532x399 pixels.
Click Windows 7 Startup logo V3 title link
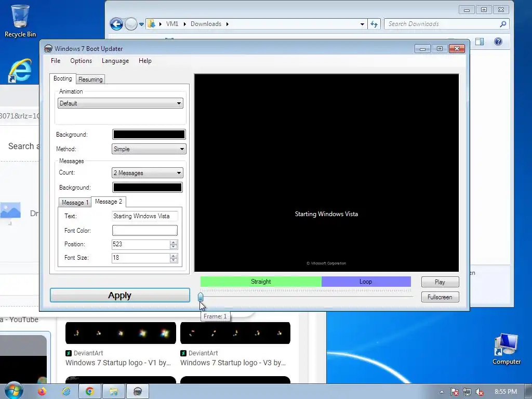[233, 363]
